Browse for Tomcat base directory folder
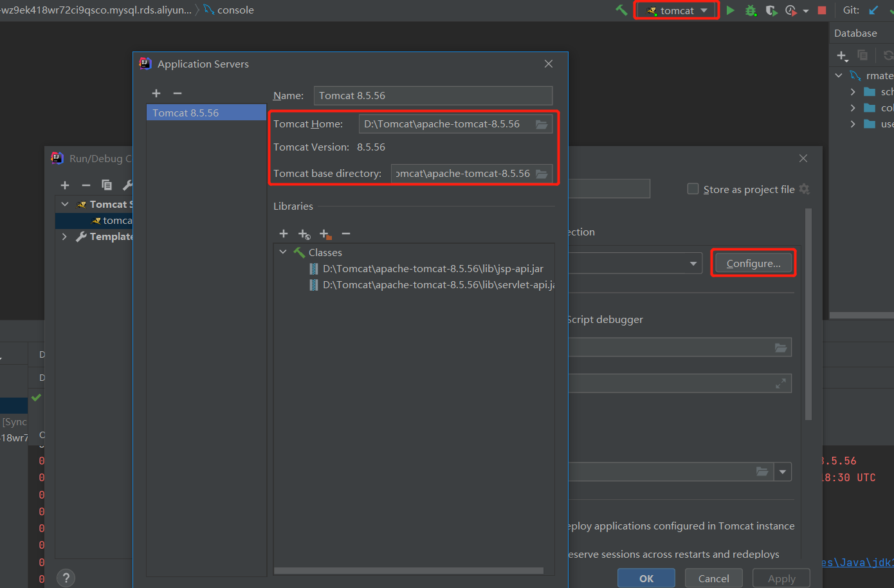 [542, 174]
